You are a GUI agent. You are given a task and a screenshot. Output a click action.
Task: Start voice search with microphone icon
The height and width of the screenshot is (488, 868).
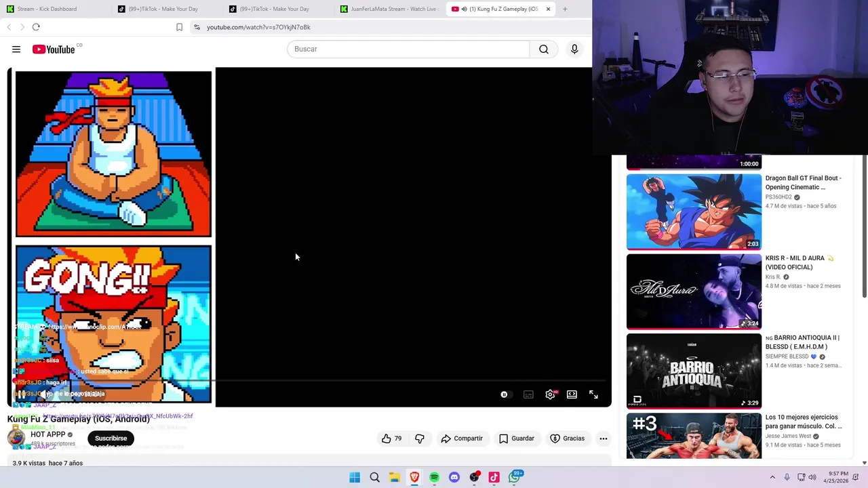click(574, 49)
